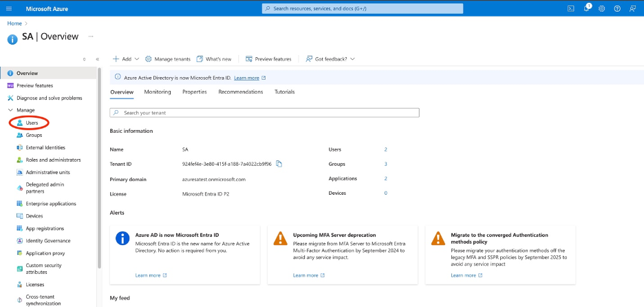Click the MFA Server deprecation warning icon
644x307 pixels.
tap(281, 238)
